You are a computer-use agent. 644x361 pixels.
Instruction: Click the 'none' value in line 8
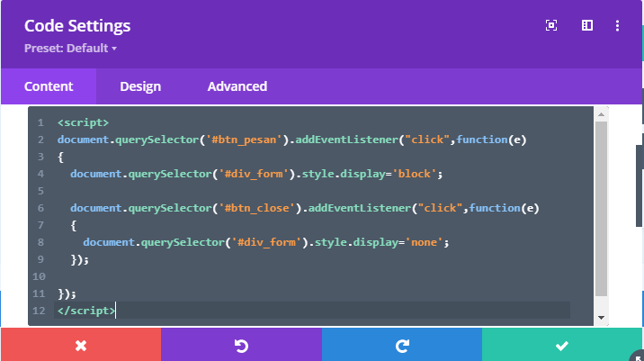tap(424, 242)
